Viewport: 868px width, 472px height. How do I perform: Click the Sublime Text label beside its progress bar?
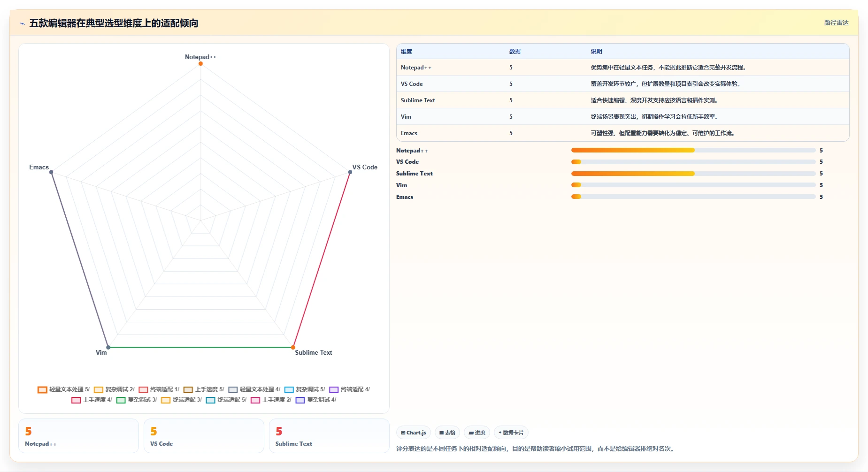tap(414, 174)
